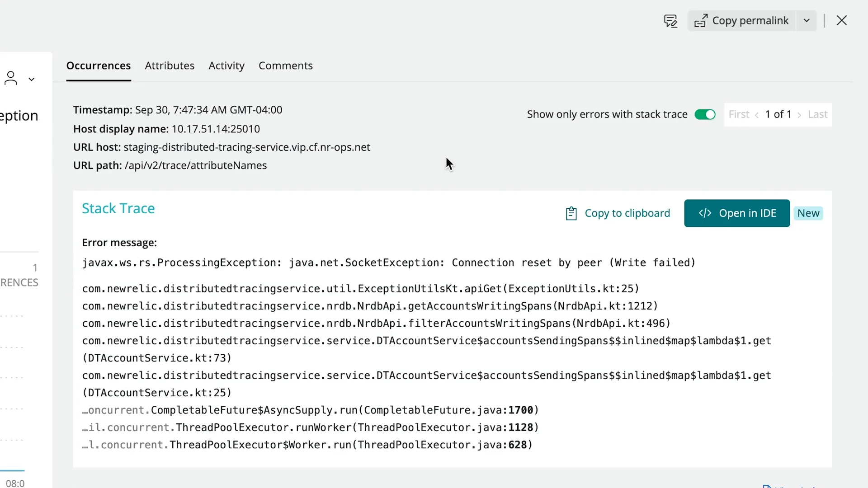
Task: Select the Attributes tab
Action: click(170, 66)
